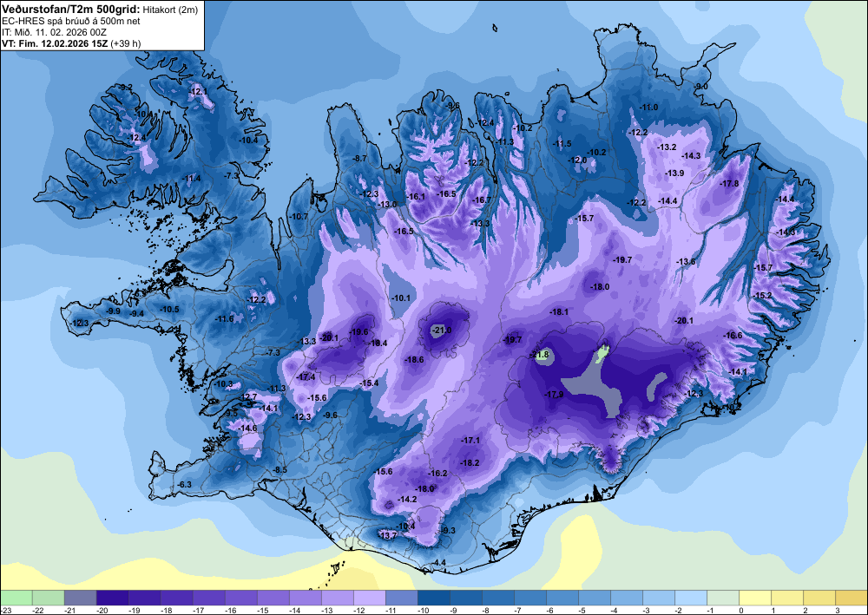Click the -10.1 temperature label
Viewport: 868px width, 615px height.
[401, 298]
